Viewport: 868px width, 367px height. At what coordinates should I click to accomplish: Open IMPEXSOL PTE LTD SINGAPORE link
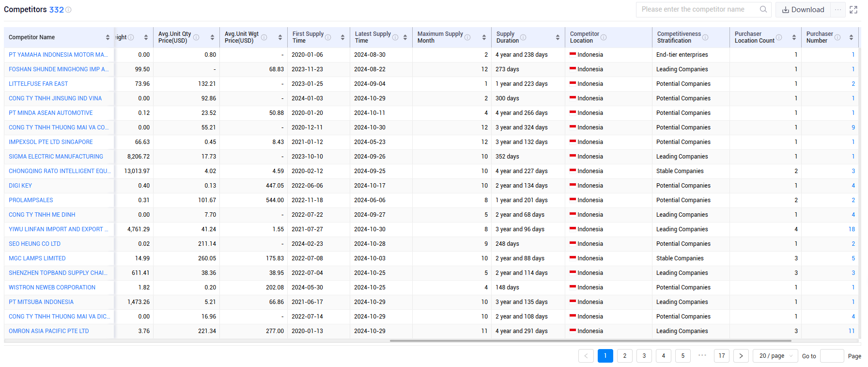pyautogui.click(x=51, y=142)
